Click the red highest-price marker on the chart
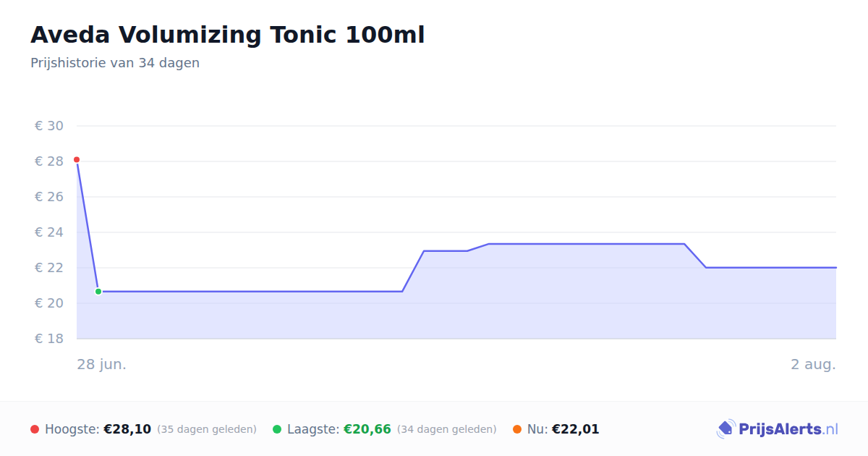The width and height of the screenshot is (868, 456). [77, 159]
